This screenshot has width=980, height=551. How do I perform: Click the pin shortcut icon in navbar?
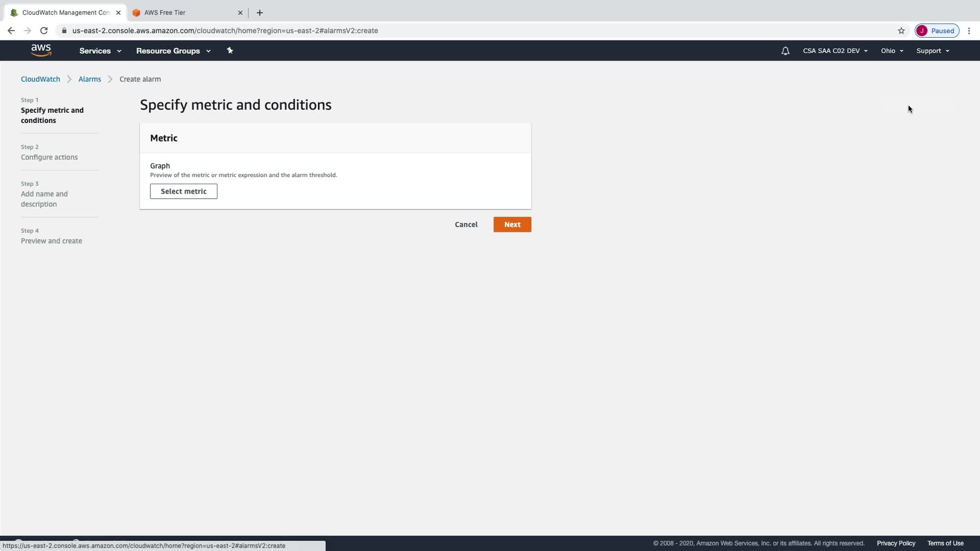(230, 50)
